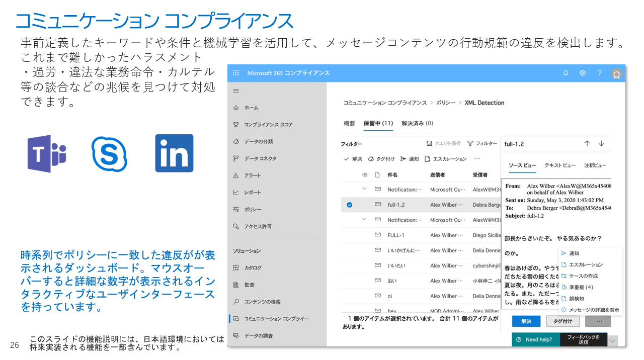Select the oi message row

(x=421, y=296)
